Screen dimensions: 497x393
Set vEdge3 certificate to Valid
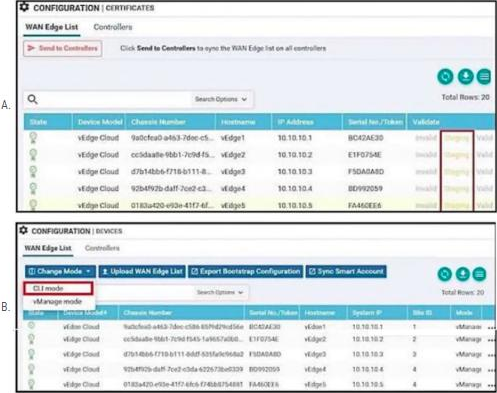point(485,172)
